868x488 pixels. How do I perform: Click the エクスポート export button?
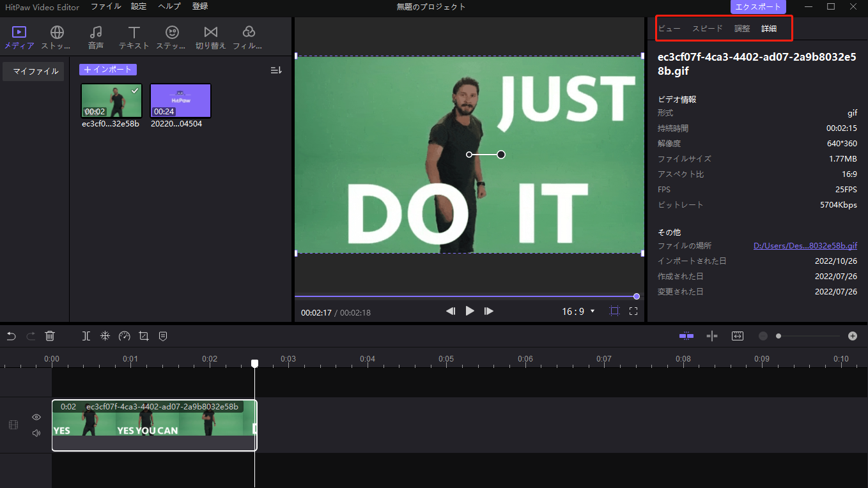pos(758,7)
